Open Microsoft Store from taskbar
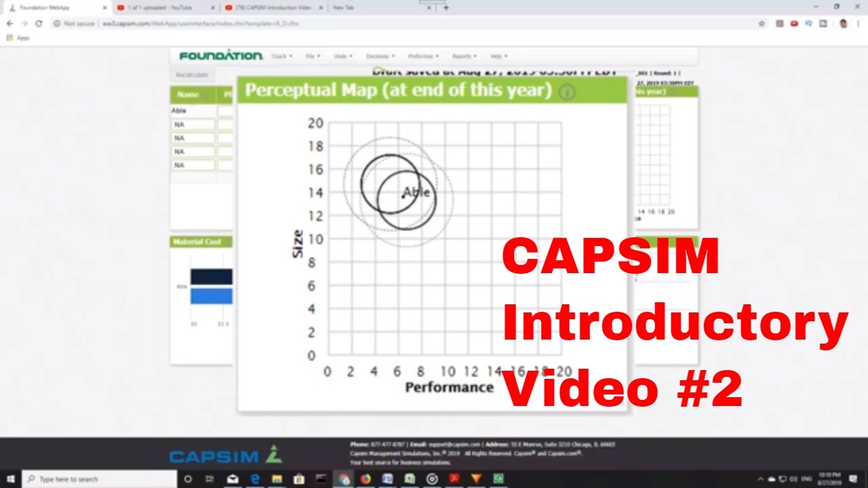 pyautogui.click(x=299, y=479)
